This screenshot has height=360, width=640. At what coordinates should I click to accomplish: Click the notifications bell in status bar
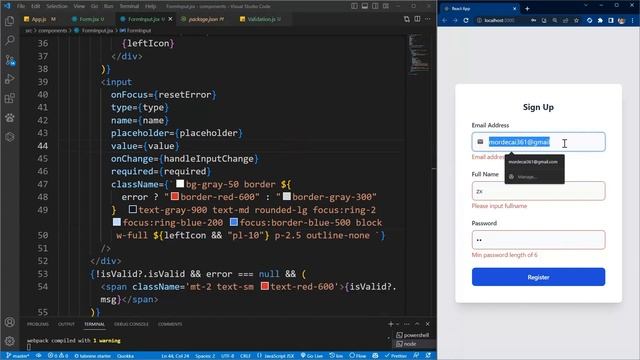pos(428,356)
